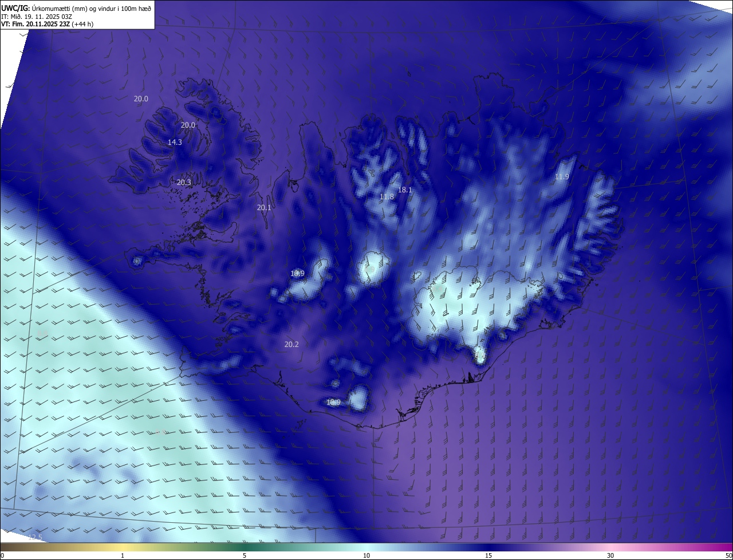The width and height of the screenshot is (733, 560).
Task: Click the color scale label "30"
Action: pos(610,555)
